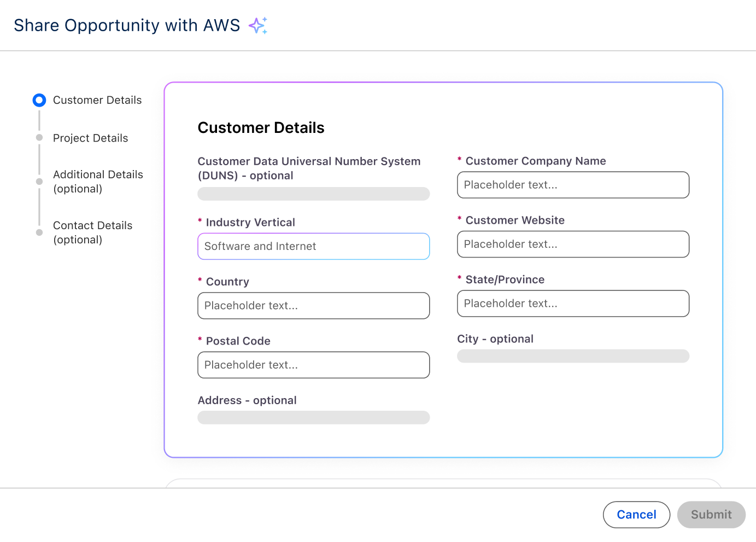The height and width of the screenshot is (542, 756).
Task: Select the Project Details step dot
Action: (39, 138)
